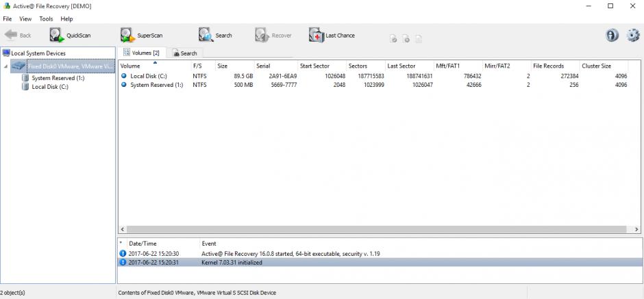Select the System Reserved (1:) volume row
This screenshot has height=299, width=644.
coord(375,85)
